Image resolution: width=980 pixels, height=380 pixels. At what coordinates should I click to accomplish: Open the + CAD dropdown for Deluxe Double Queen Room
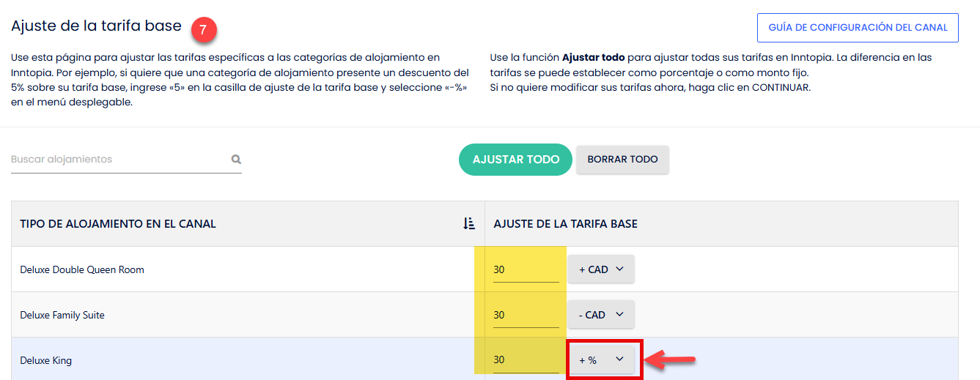[x=600, y=269]
